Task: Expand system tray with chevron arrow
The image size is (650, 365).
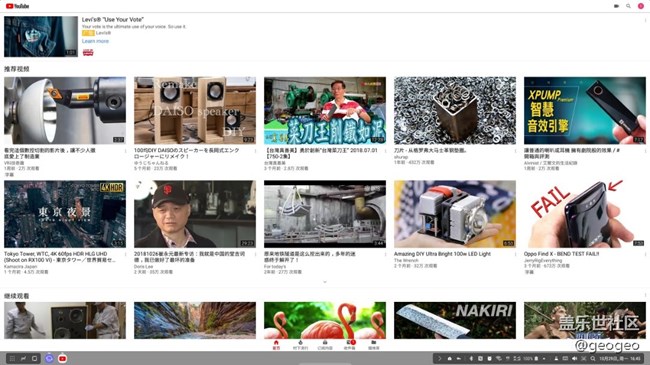Action: 440,358
